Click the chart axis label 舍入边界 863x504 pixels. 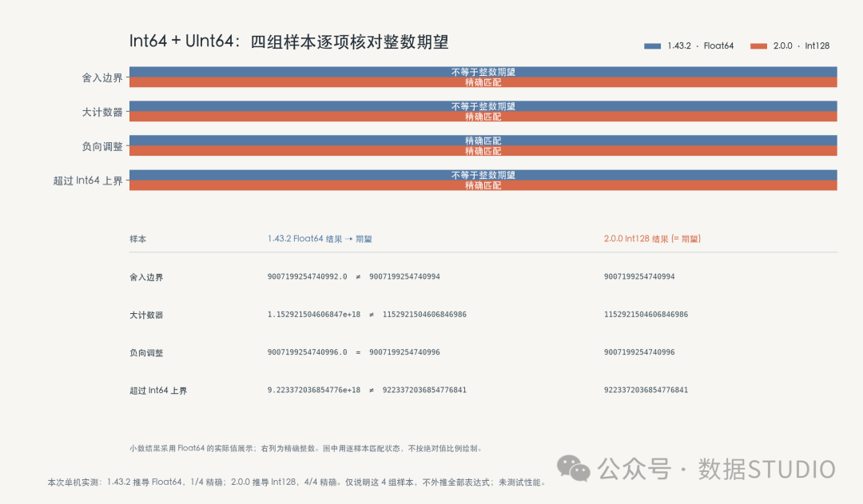coord(102,77)
